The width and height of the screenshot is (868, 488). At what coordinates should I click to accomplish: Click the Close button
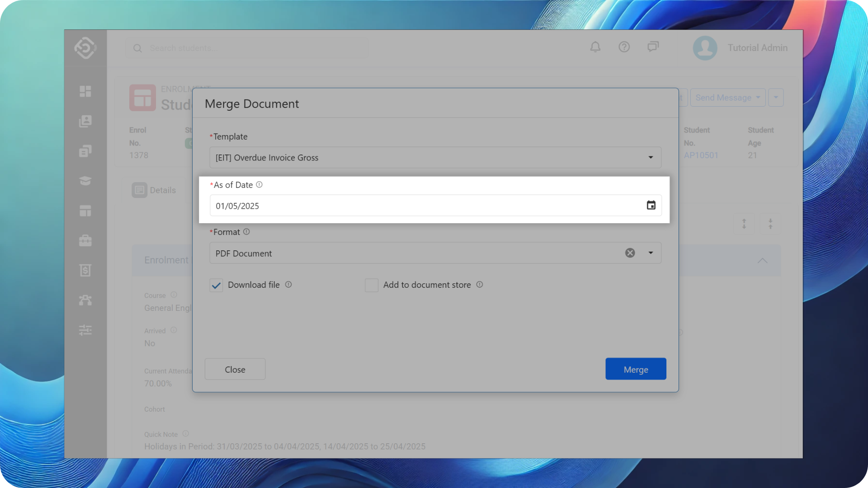tap(235, 369)
